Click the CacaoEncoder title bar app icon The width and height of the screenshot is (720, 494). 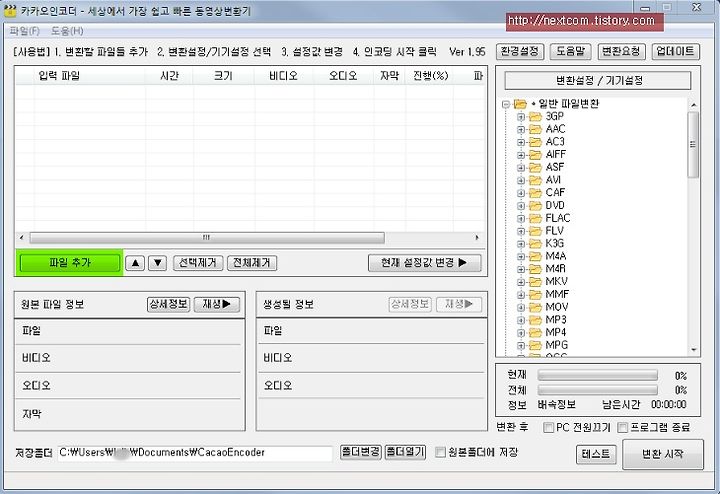coord(10,10)
